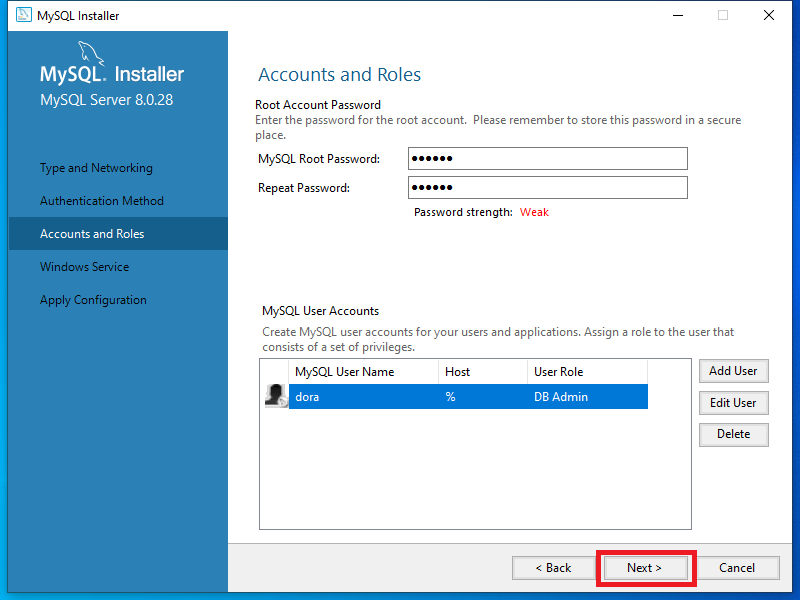Go to the Authentication Method step

[102, 201]
